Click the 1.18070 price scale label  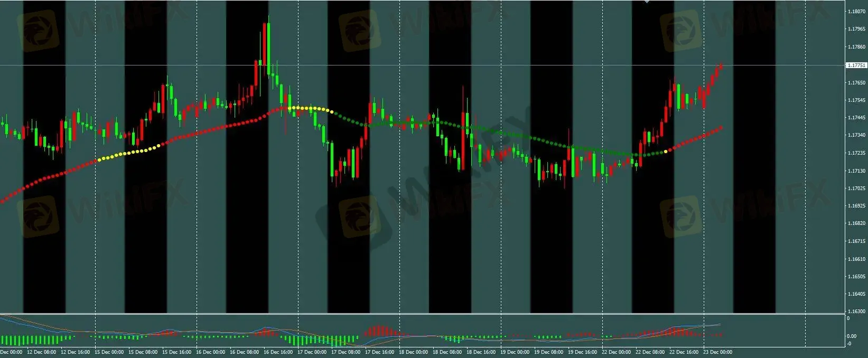[x=856, y=11]
